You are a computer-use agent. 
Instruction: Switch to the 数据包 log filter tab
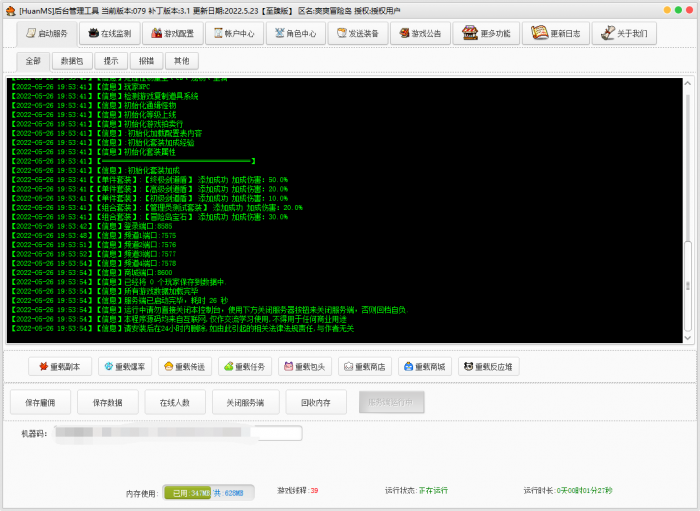tap(72, 61)
